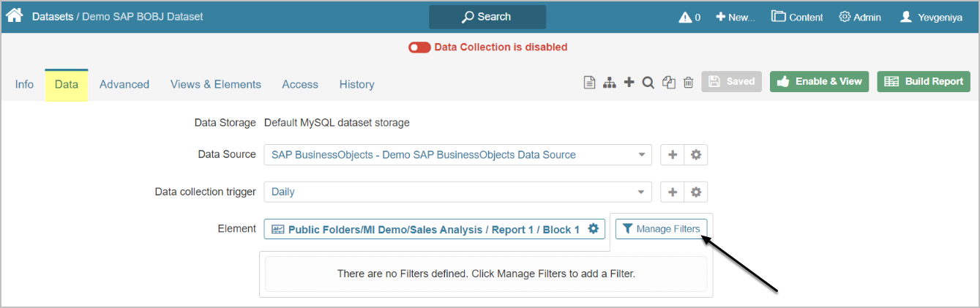This screenshot has height=308, width=980.
Task: Click the duplicate icon
Action: click(x=668, y=83)
